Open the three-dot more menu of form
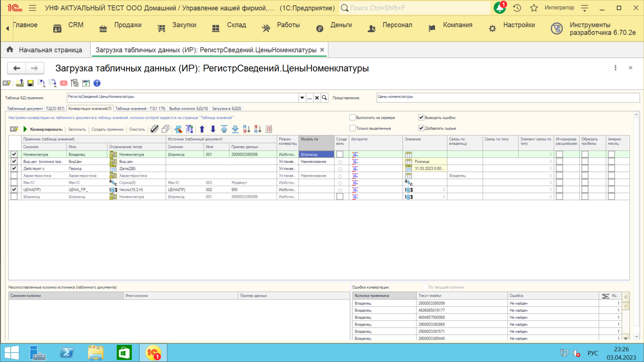 click(x=615, y=68)
